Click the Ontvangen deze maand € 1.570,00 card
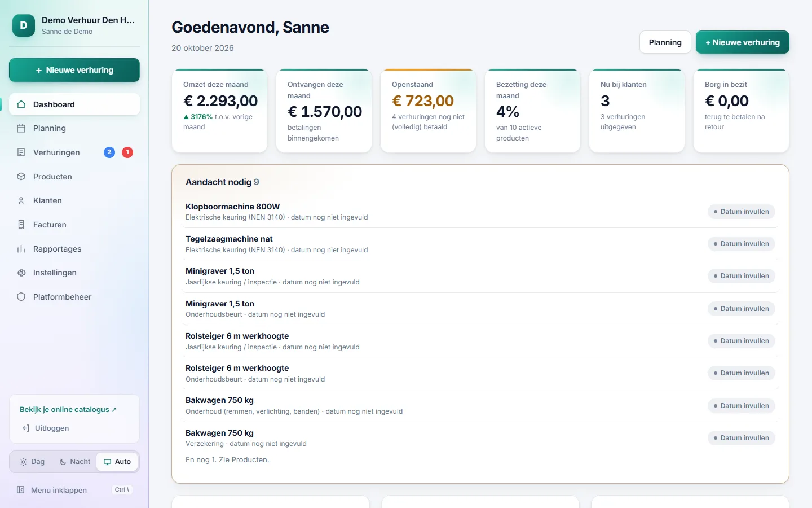This screenshot has width=812, height=508. pyautogui.click(x=324, y=111)
